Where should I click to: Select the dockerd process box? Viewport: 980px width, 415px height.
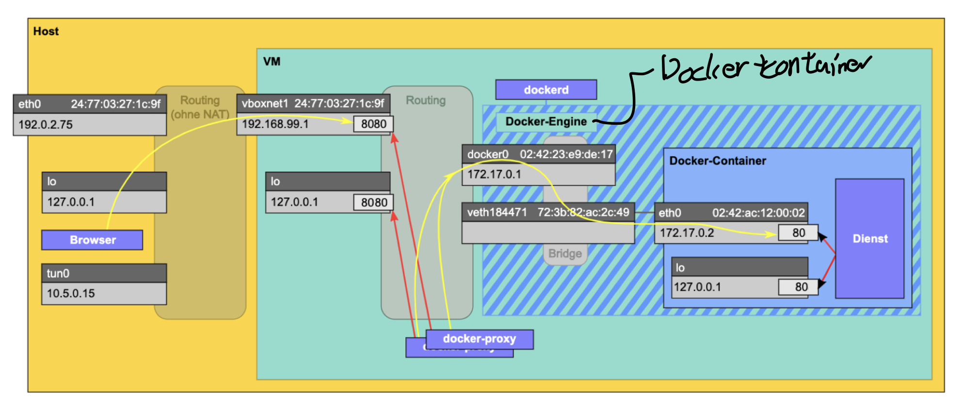pos(546,90)
